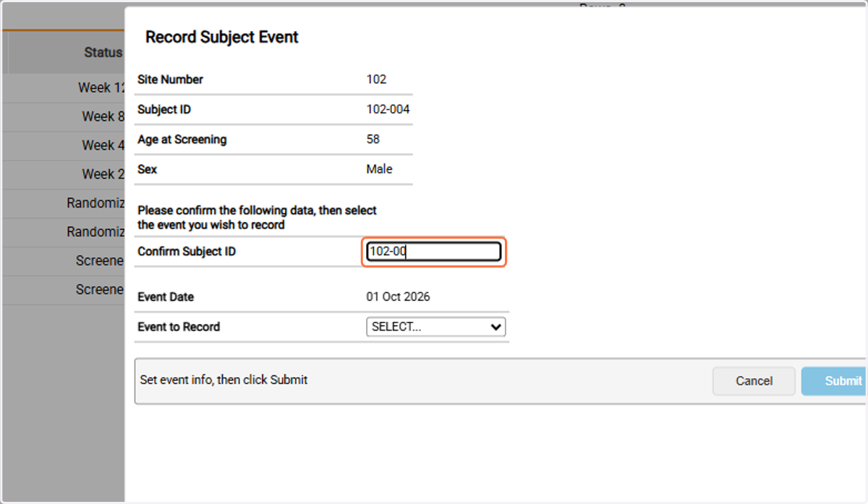The height and width of the screenshot is (504, 868).
Task: Click the Age at Screening label
Action: pos(182,140)
